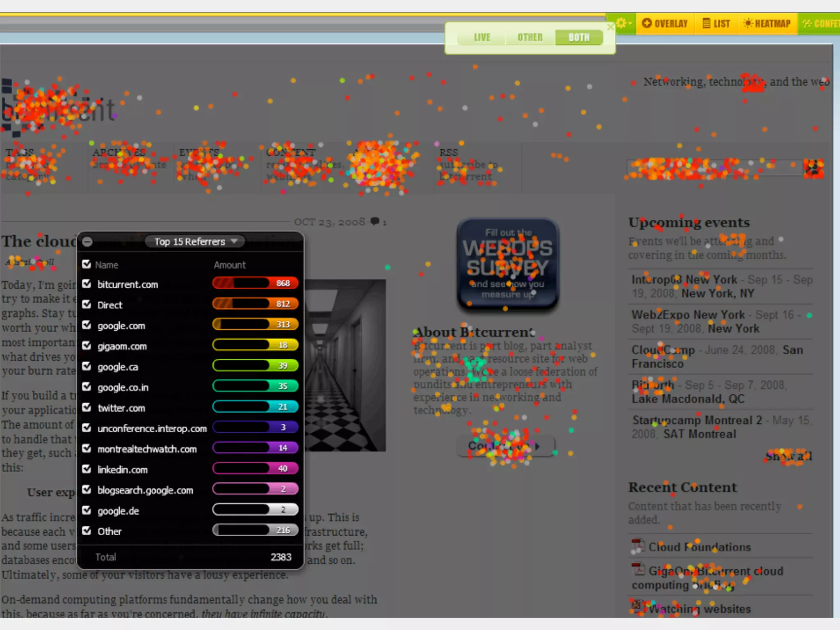This screenshot has height=630, width=840.
Task: Click the Overlay plus icon
Action: point(647,23)
